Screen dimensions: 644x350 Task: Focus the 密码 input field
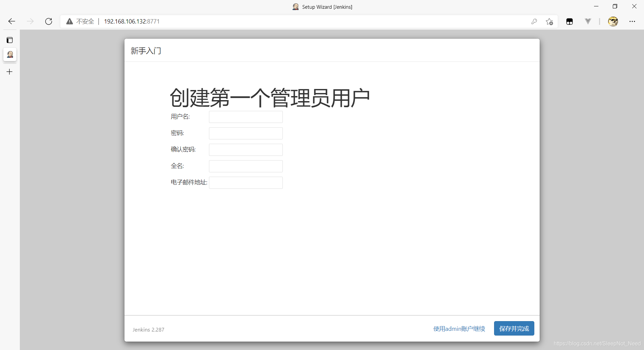click(246, 133)
